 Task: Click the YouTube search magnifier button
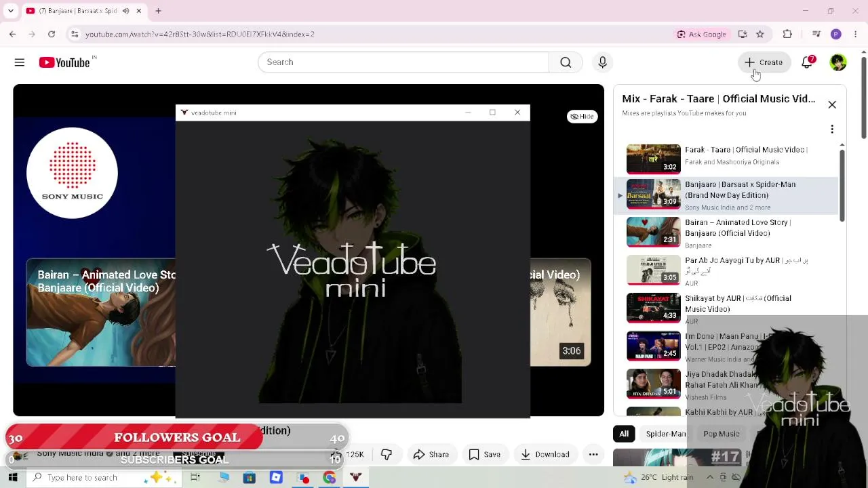[x=566, y=62]
